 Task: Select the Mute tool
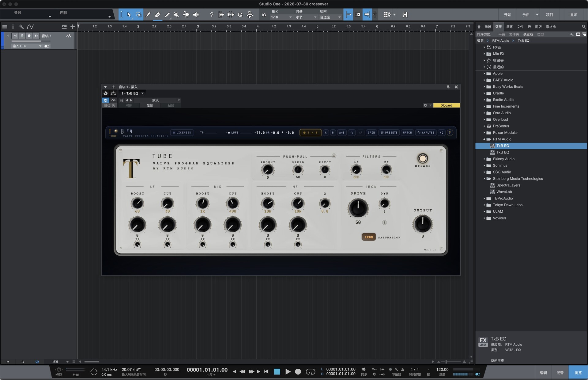point(176,14)
